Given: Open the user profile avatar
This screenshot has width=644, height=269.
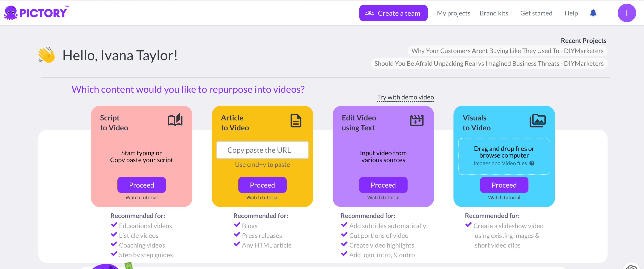Looking at the screenshot, I should (x=626, y=13).
